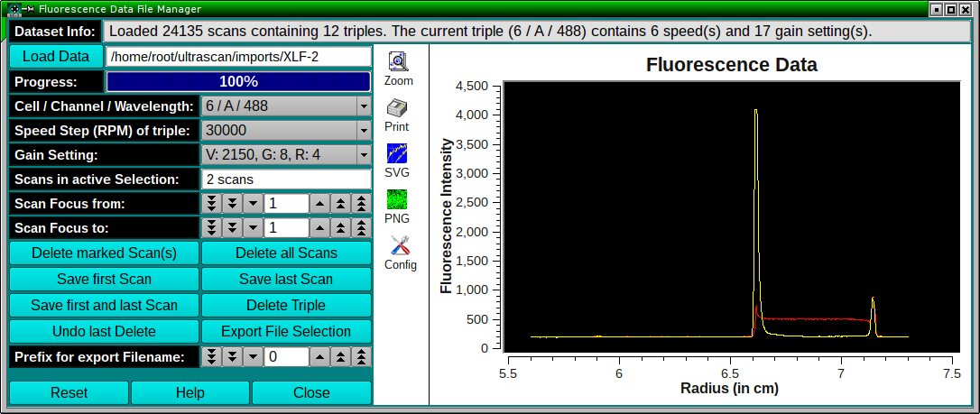The width and height of the screenshot is (980, 414).
Task: Click the pin icon in title bar
Action: point(30,9)
